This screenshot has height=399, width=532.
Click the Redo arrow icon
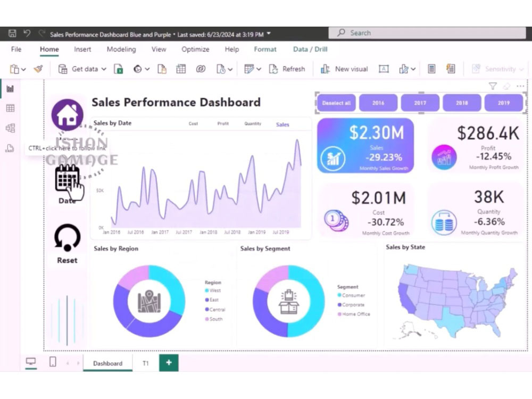41,33
